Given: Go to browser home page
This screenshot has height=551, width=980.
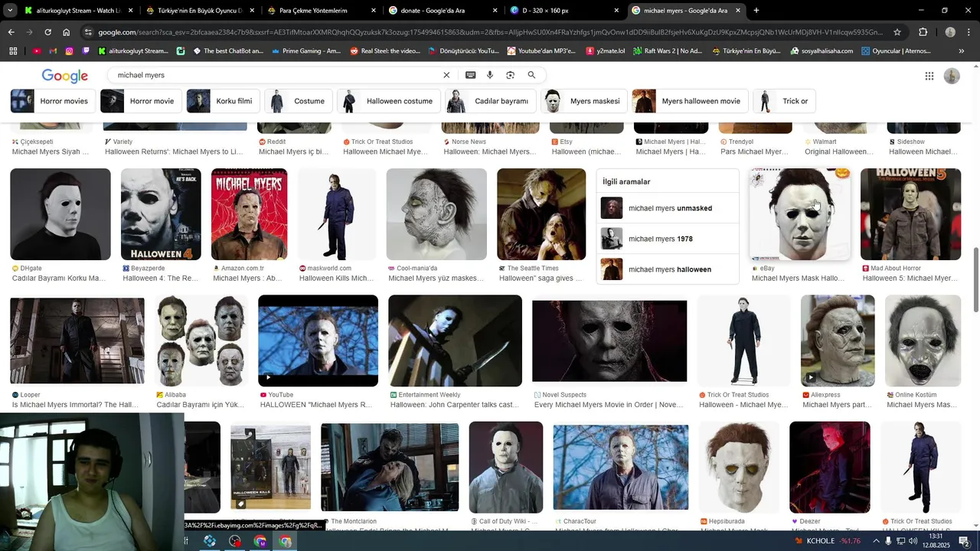Looking at the screenshot, I should (67, 32).
